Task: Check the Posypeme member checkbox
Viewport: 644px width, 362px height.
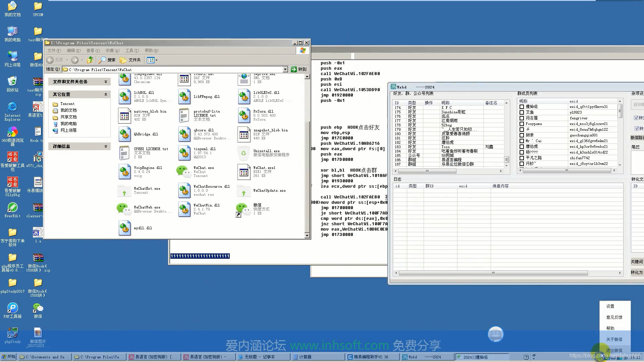Action: coord(522,124)
